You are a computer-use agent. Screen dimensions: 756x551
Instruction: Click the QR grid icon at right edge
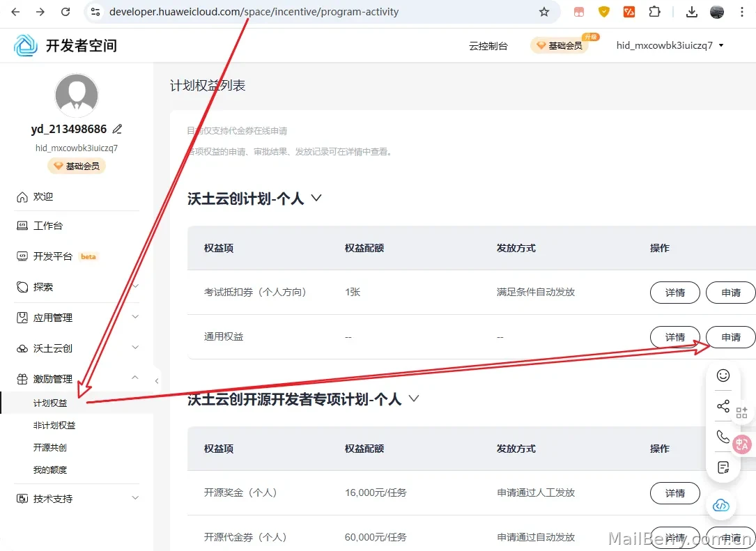[741, 412]
